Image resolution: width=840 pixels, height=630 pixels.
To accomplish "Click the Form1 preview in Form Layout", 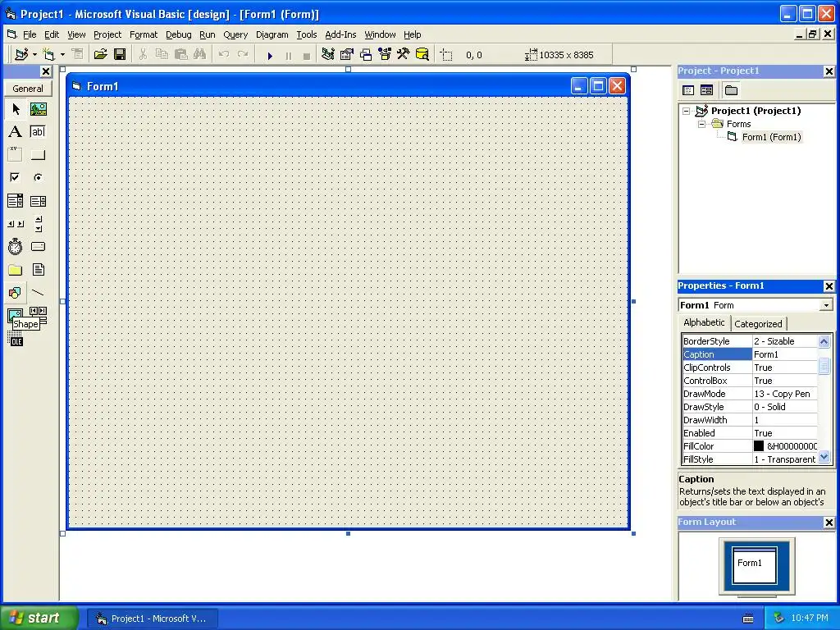I will coord(755,564).
